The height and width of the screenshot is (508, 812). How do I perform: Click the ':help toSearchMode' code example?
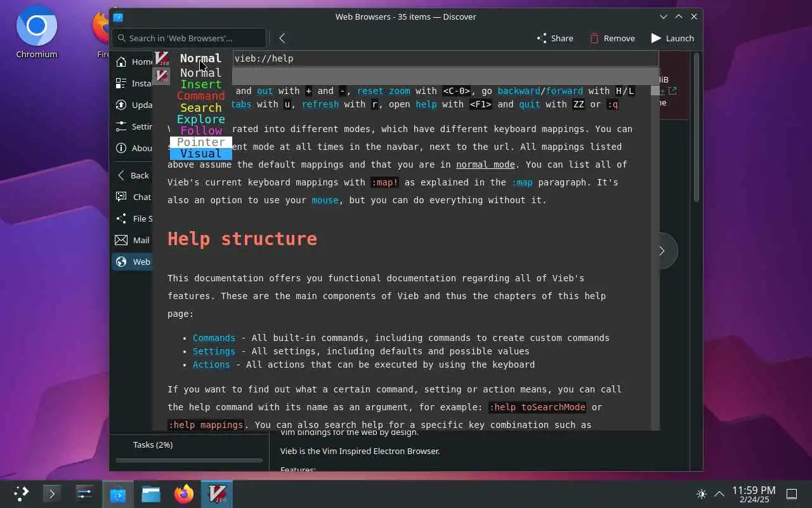point(537,407)
